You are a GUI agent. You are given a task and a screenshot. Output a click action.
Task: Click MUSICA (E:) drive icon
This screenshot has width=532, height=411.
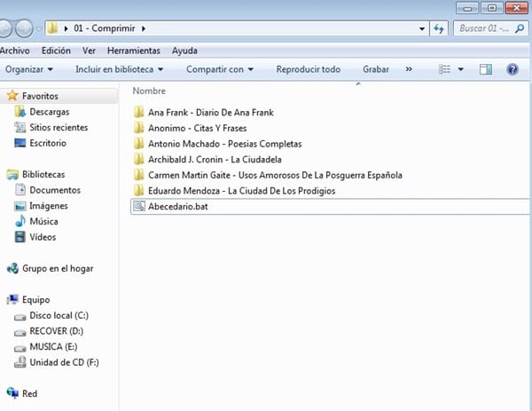click(x=20, y=349)
